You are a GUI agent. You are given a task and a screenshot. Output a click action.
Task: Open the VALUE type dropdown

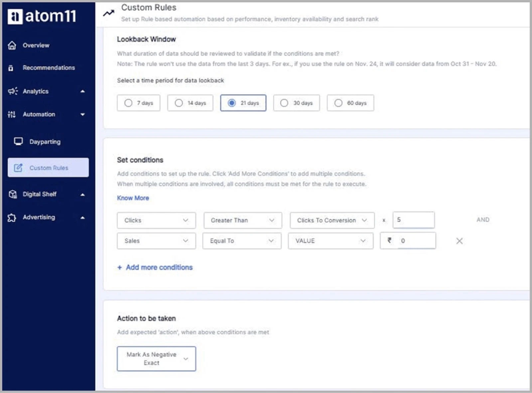331,241
